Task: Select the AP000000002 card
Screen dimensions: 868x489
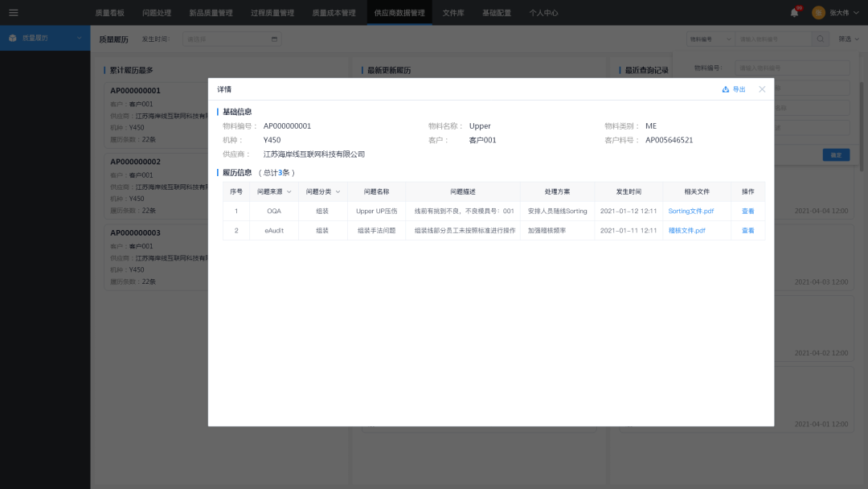Action: (157, 186)
